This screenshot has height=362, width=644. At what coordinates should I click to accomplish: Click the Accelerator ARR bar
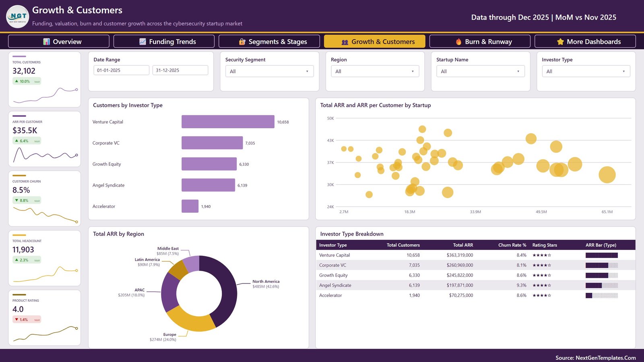601,295
